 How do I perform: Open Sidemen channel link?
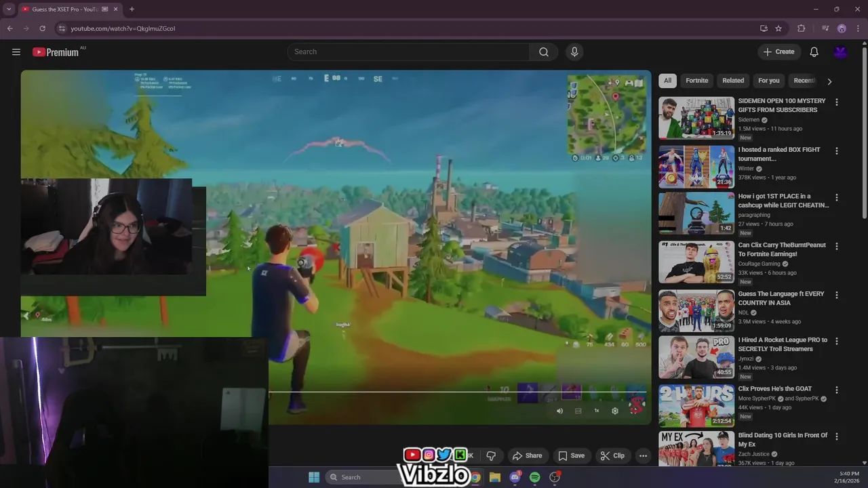(749, 120)
